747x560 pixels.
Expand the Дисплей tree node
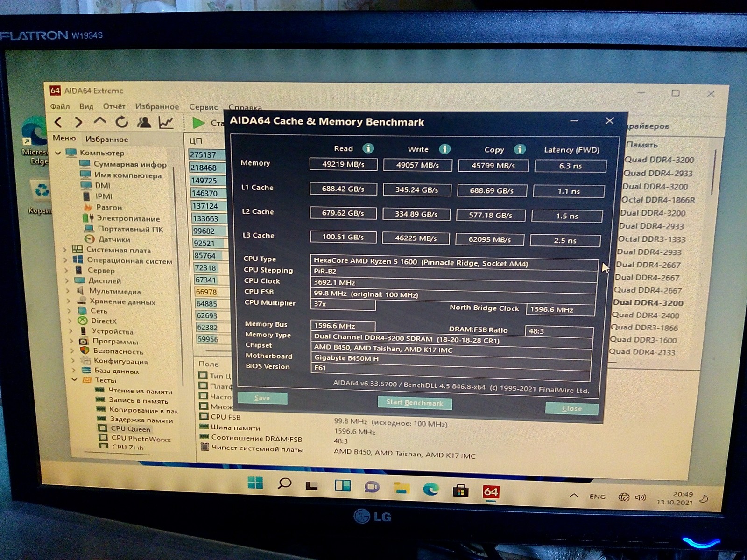[67, 281]
